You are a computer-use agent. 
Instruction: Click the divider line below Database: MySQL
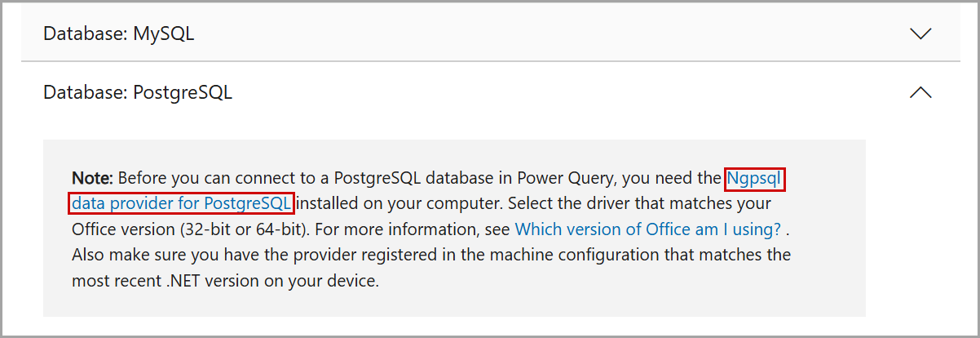489,61
